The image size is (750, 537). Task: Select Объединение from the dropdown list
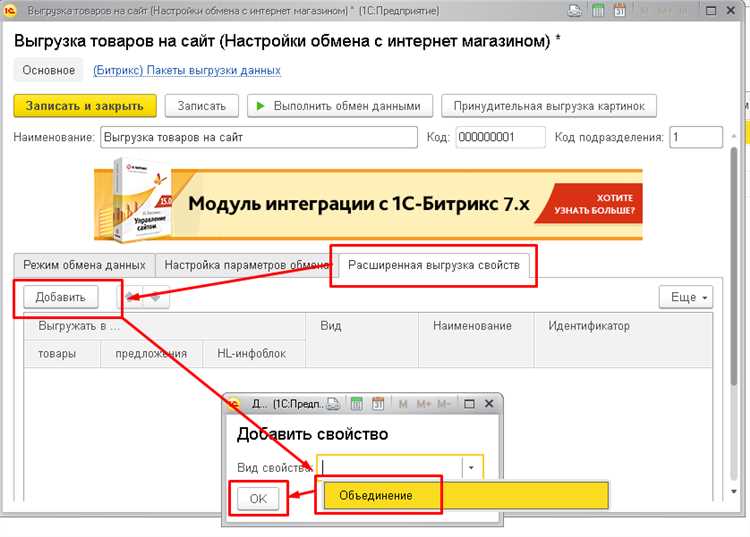pyautogui.click(x=466, y=495)
